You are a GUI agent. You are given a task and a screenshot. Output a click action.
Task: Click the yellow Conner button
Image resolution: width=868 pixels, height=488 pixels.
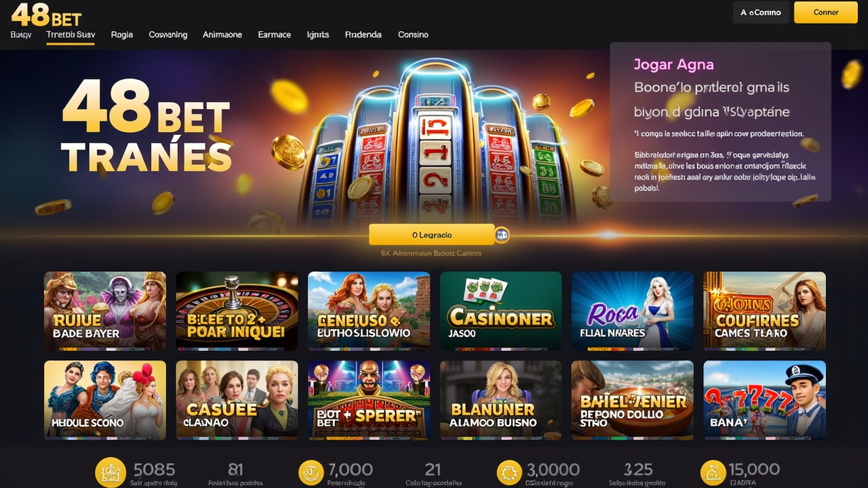(826, 12)
